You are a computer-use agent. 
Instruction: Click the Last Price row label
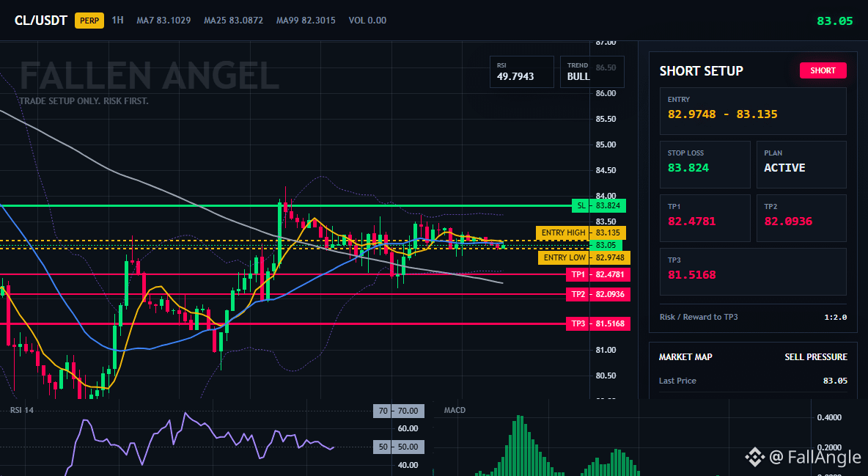(x=677, y=381)
